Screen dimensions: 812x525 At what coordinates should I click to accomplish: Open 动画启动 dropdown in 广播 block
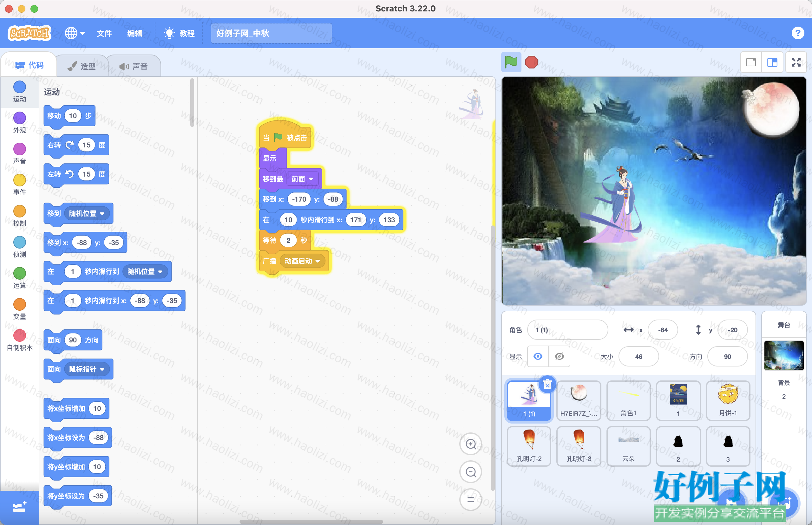tap(303, 261)
